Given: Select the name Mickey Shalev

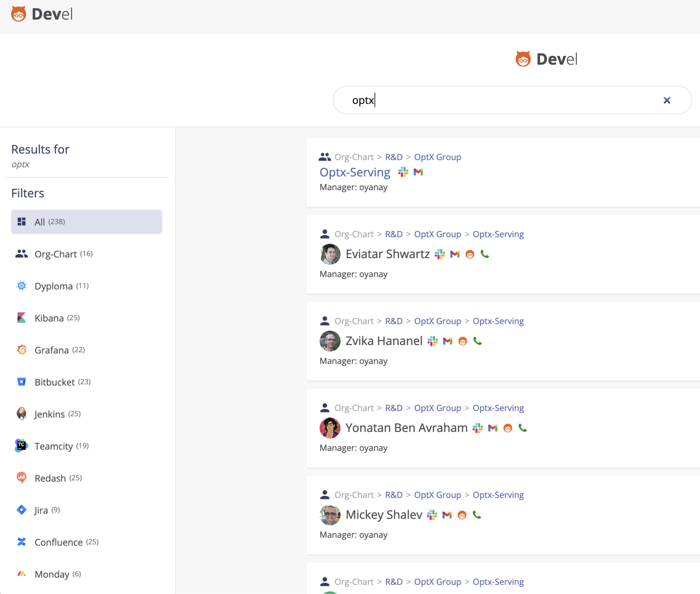Looking at the screenshot, I should [384, 515].
